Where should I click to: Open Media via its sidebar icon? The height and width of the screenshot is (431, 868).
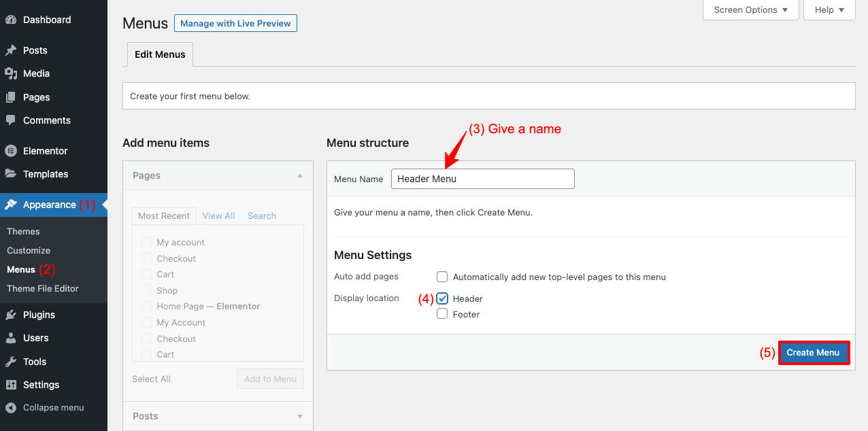(11, 73)
